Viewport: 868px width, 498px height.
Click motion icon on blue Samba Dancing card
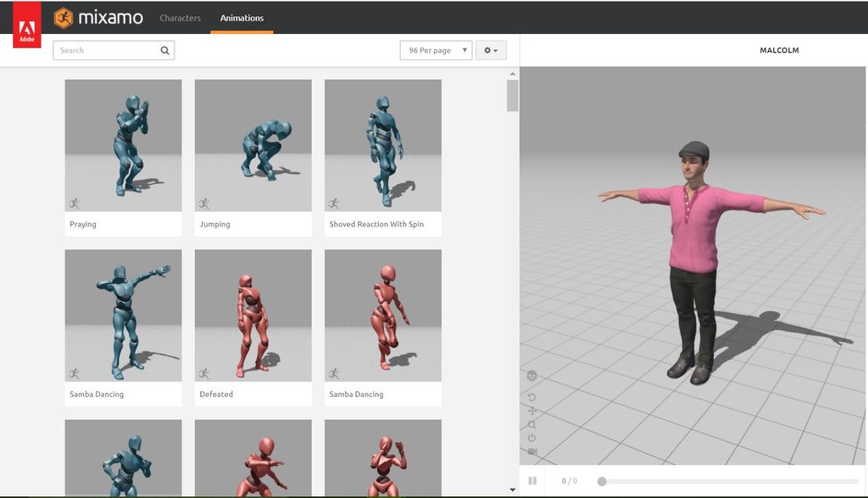click(75, 373)
